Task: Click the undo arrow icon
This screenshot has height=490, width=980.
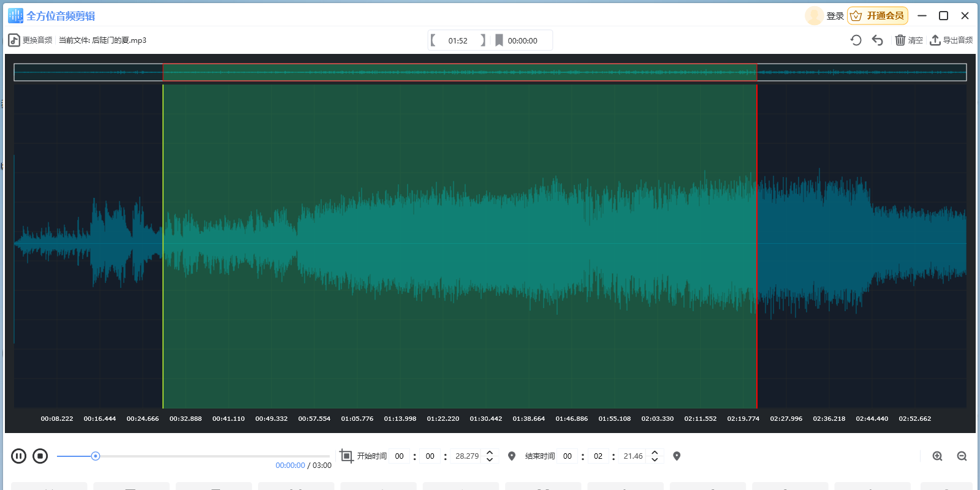Action: 878,40
